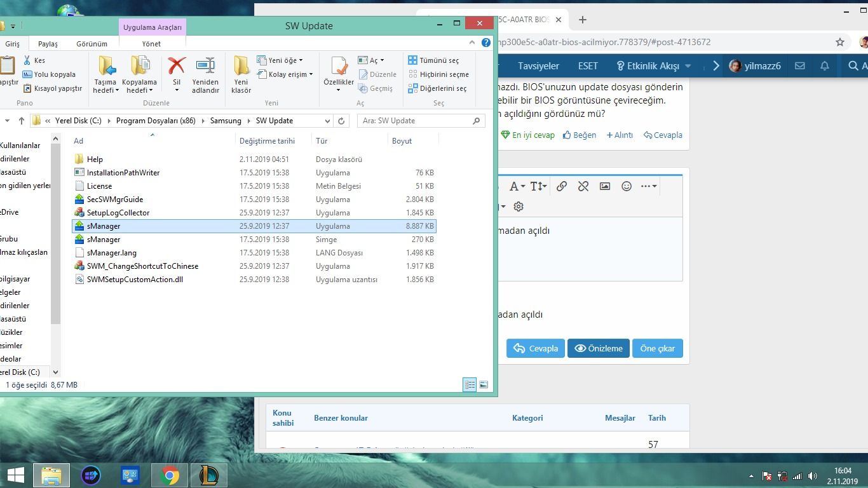This screenshot has width=868, height=488.
Task: Click the Yeniden adlandır rename icon
Action: click(205, 66)
